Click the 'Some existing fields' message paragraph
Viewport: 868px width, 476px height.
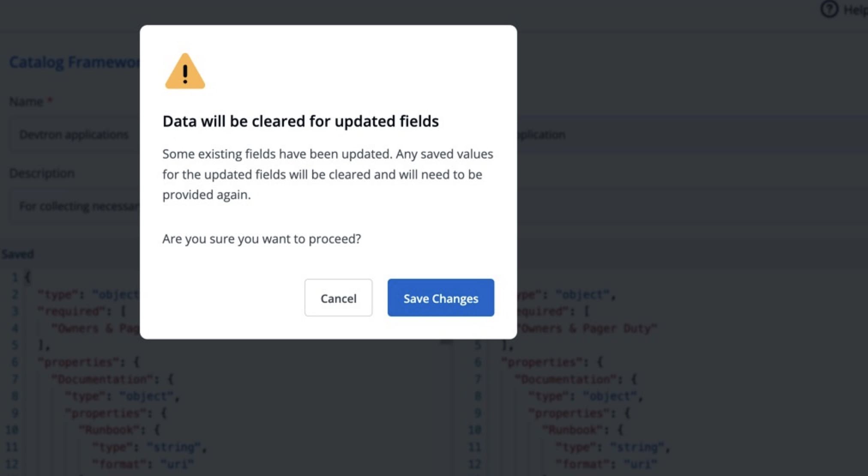[x=328, y=174]
